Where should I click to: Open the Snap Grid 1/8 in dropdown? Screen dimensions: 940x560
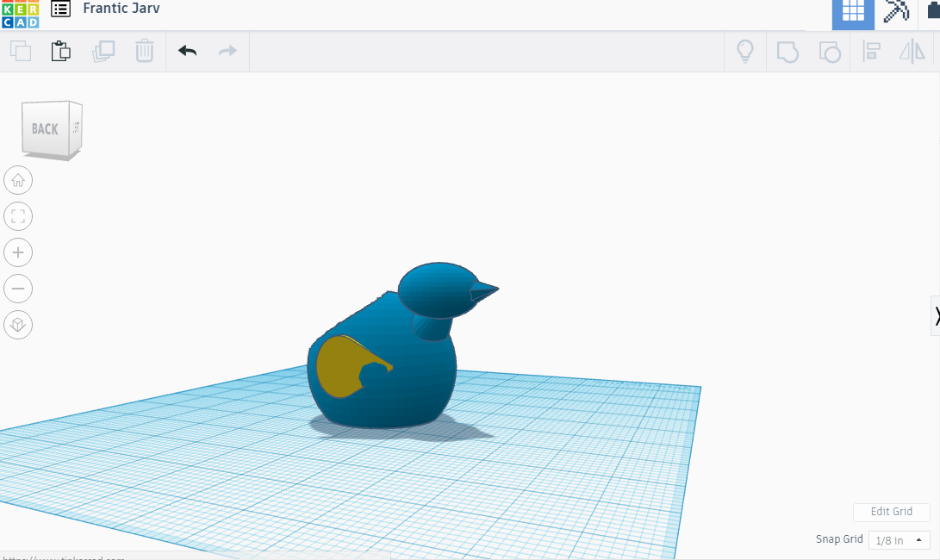click(899, 540)
